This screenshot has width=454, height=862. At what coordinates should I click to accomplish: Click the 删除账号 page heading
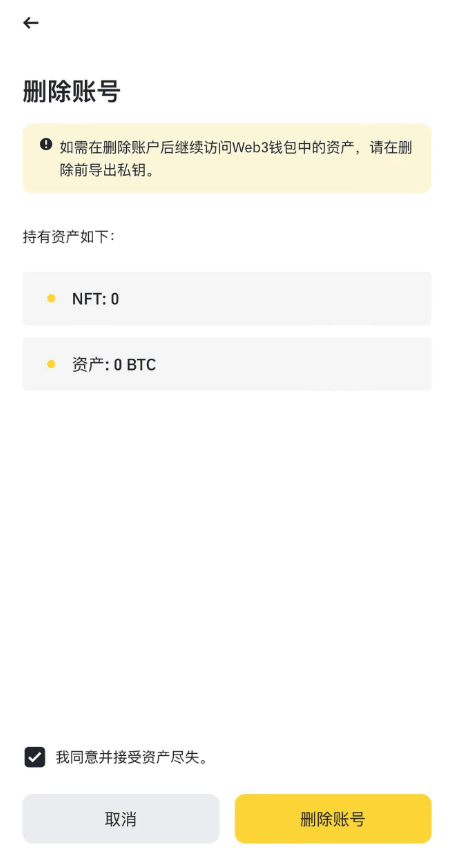71,91
